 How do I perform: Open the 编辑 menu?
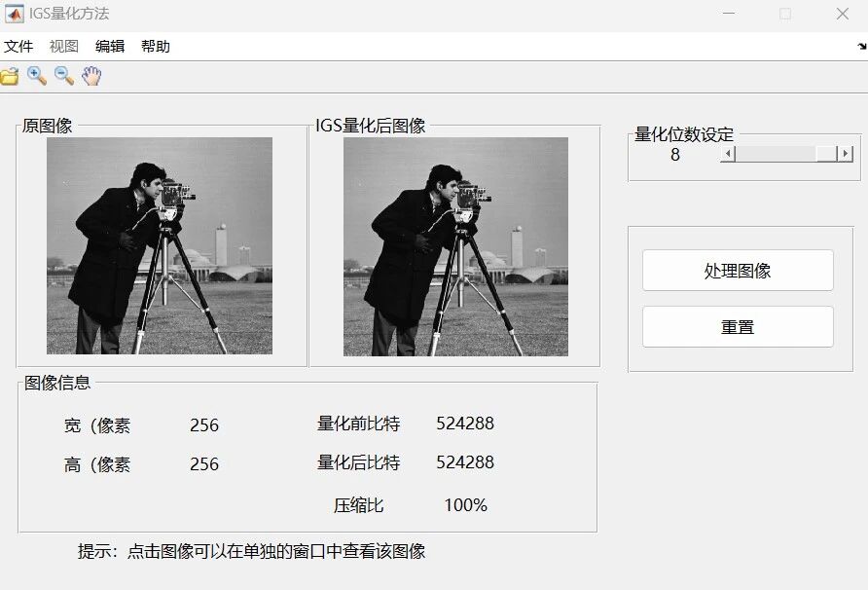click(110, 47)
